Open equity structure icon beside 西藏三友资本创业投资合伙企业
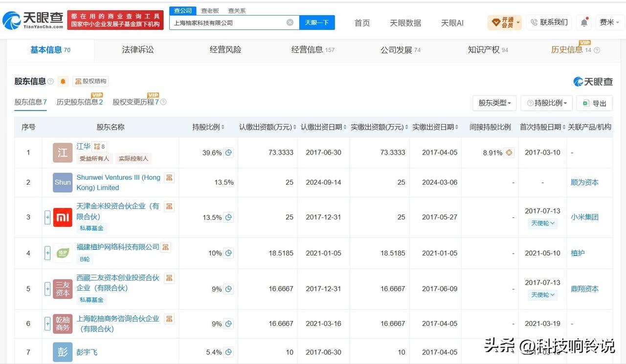The width and height of the screenshot is (626, 364). point(169,278)
